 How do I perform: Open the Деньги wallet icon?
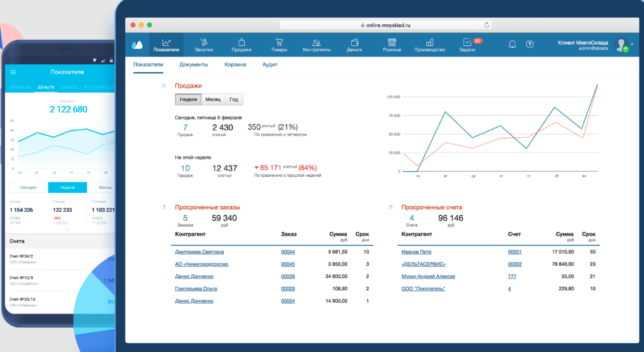point(354,43)
